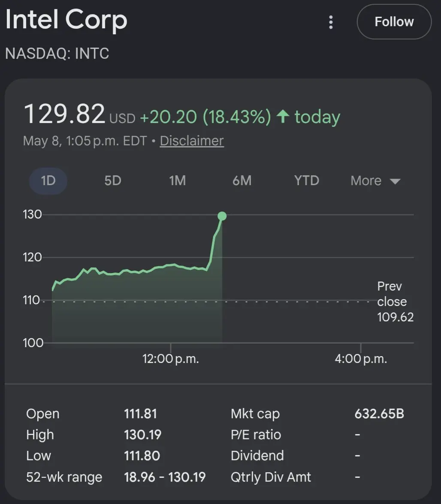Click the green up-arrow beside today
Image resolution: width=441 pixels, height=504 pixels.
pos(283,117)
